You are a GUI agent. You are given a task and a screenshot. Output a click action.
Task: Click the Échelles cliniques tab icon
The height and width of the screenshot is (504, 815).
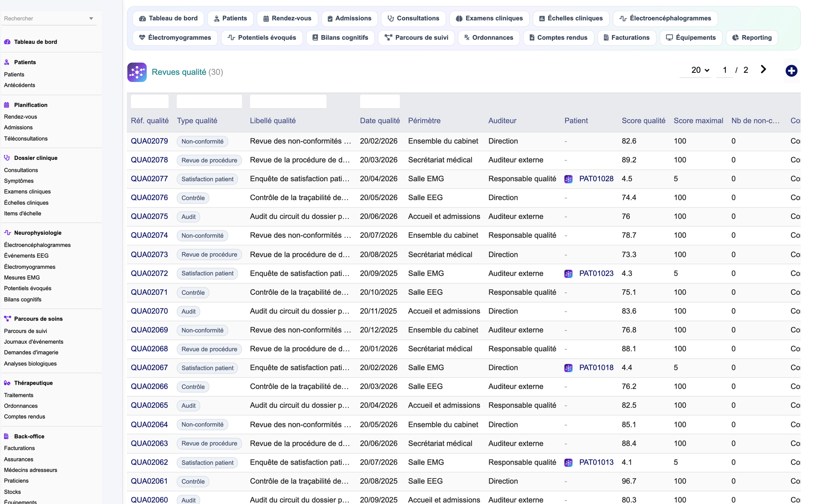tap(542, 18)
